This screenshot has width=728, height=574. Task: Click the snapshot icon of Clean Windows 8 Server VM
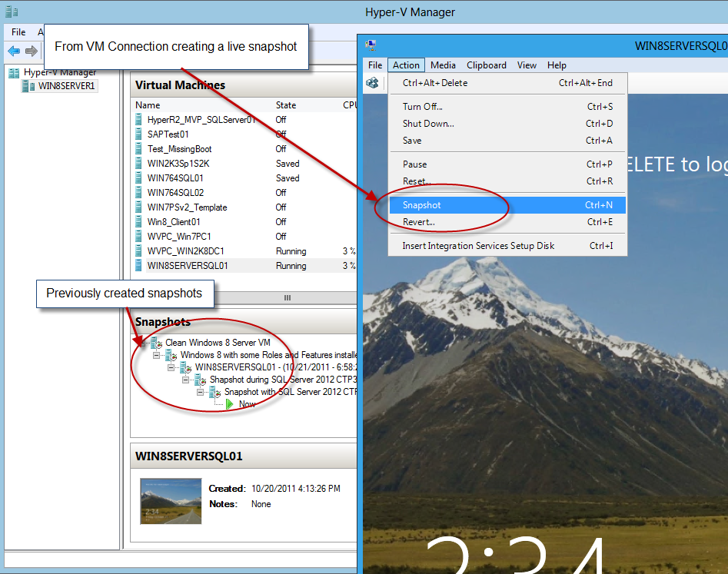tap(157, 343)
